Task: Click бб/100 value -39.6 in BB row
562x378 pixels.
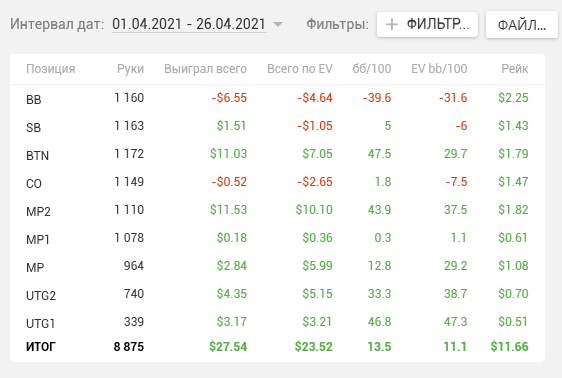Action: point(377,97)
